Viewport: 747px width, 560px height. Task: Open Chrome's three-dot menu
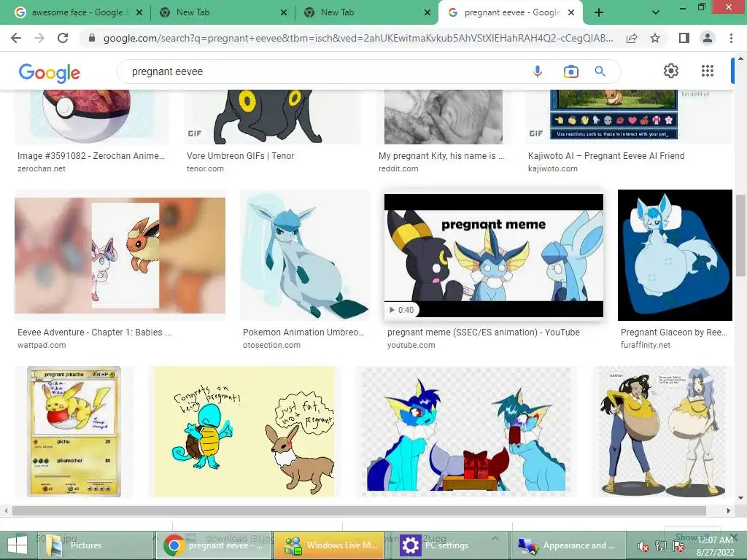pyautogui.click(x=731, y=38)
